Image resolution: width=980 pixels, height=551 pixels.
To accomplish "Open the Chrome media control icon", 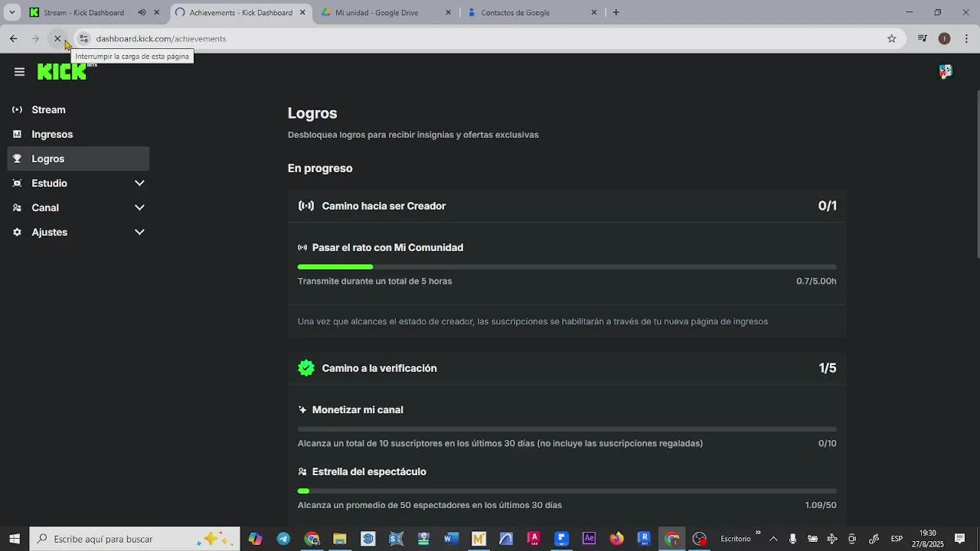I will coord(923,38).
